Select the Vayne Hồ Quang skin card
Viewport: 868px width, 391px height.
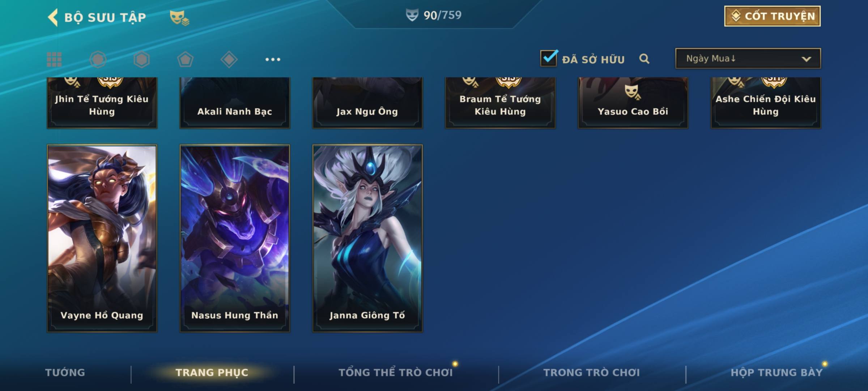point(102,239)
